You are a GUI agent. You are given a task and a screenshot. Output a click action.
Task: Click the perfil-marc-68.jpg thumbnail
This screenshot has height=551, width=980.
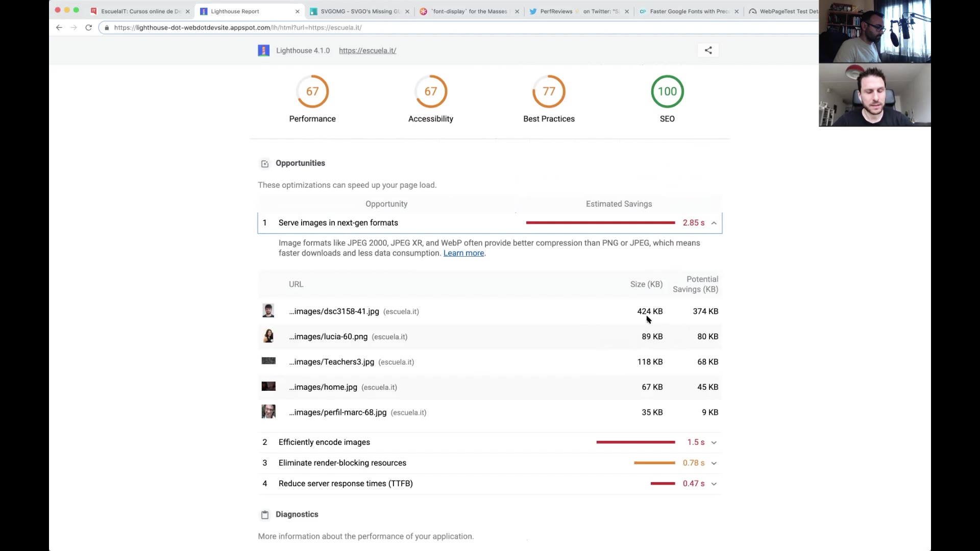coord(268,411)
